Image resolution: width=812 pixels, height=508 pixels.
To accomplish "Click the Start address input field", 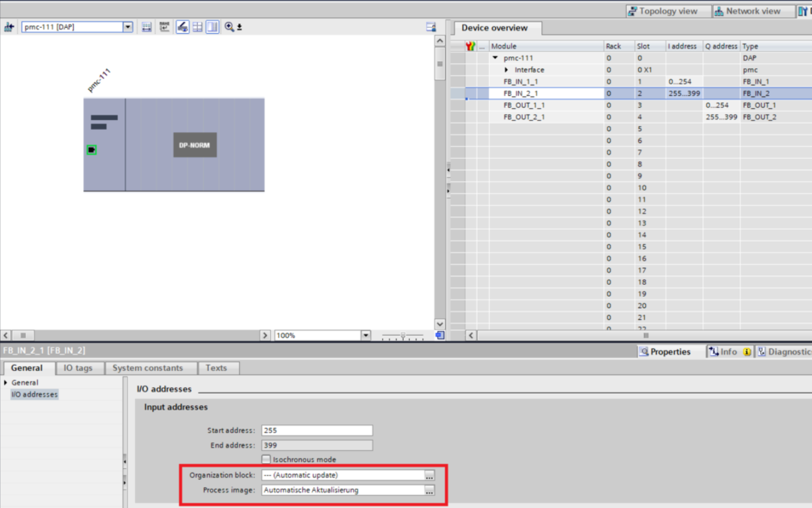I will click(x=317, y=431).
